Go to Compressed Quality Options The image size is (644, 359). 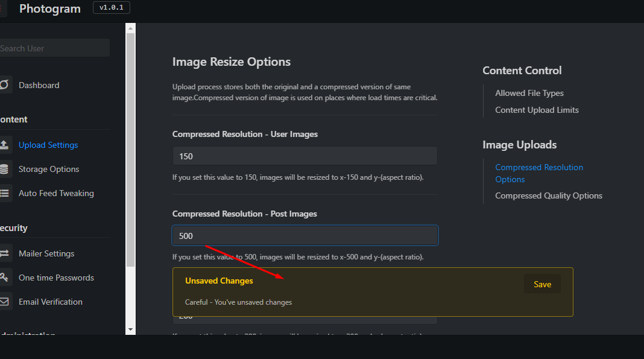[548, 195]
